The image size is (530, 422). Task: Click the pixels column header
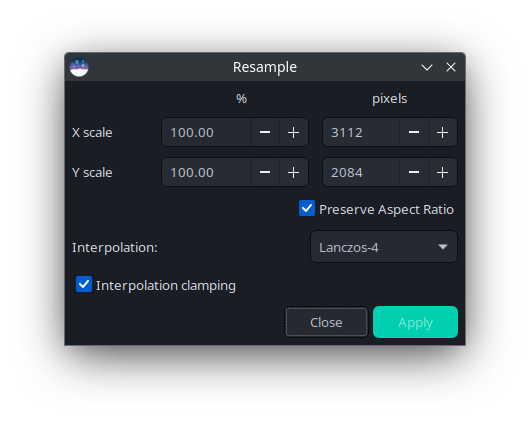click(x=389, y=99)
